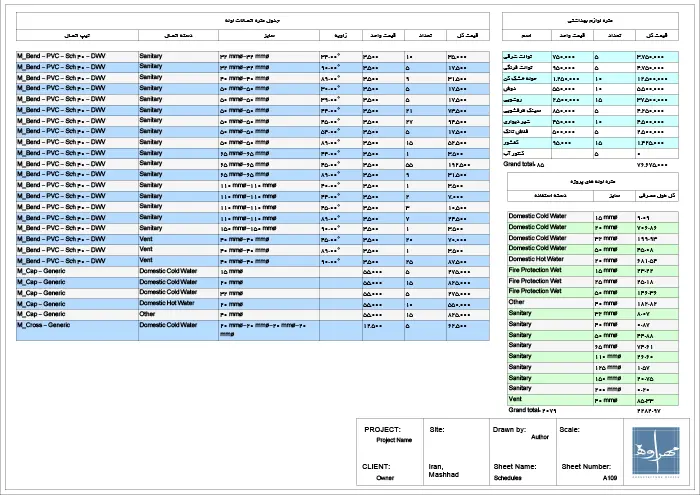Select M_Cap – Generic row with 'Other'
Viewport: 700px width, 495px height.
pos(253,315)
